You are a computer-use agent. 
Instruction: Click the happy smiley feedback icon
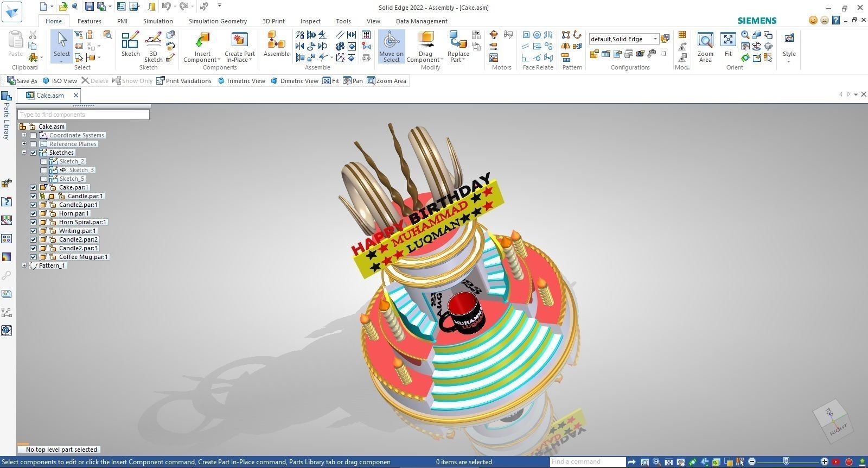click(x=813, y=20)
